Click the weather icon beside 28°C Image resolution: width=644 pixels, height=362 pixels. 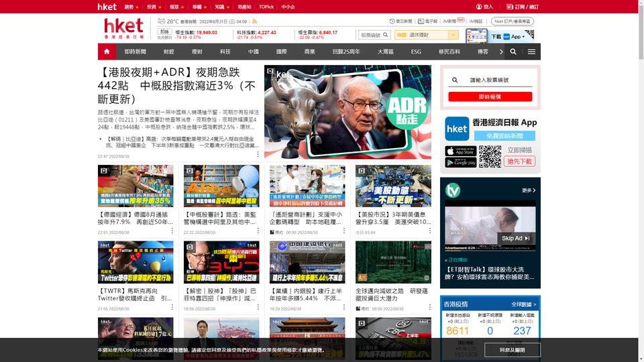[x=161, y=21]
